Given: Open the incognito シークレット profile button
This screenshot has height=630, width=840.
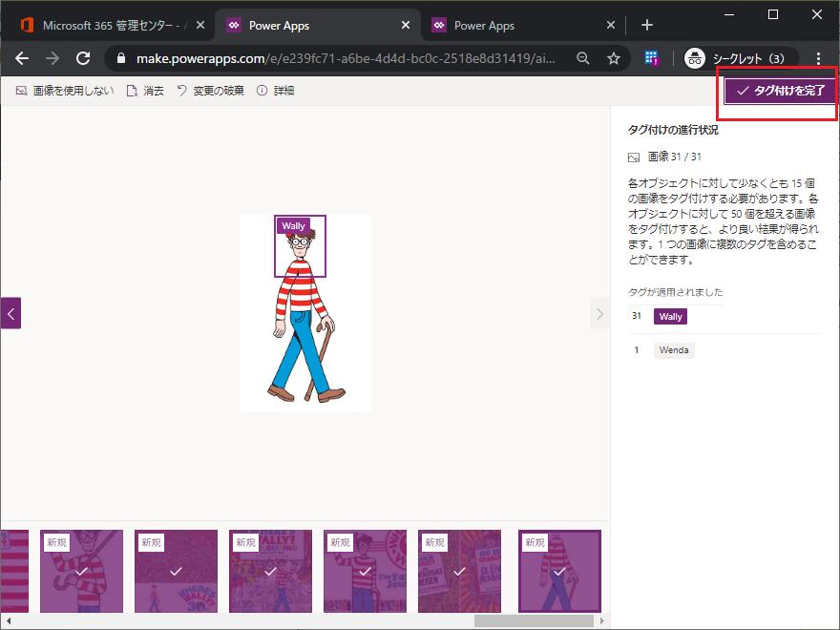Looking at the screenshot, I should point(741,58).
